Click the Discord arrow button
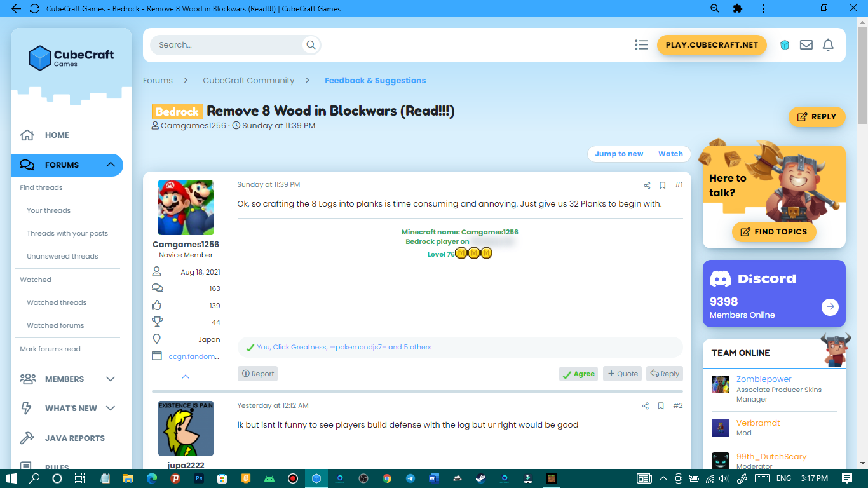868x488 pixels. point(830,308)
